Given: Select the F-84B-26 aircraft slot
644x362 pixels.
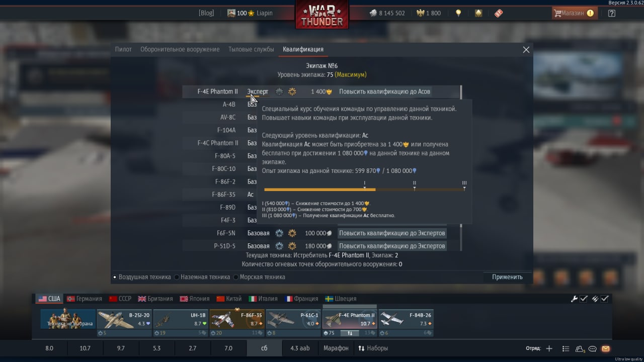Looking at the screenshot, I should point(406,323).
